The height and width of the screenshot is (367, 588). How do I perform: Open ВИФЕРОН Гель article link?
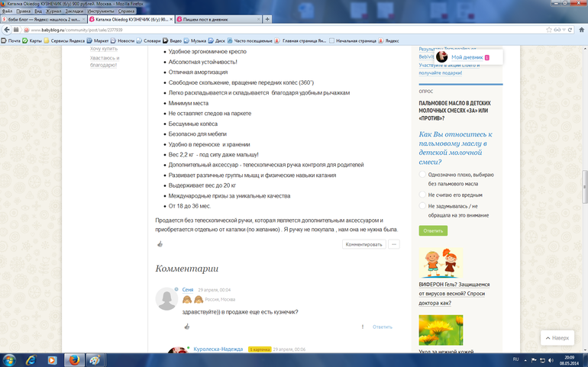[x=454, y=294]
